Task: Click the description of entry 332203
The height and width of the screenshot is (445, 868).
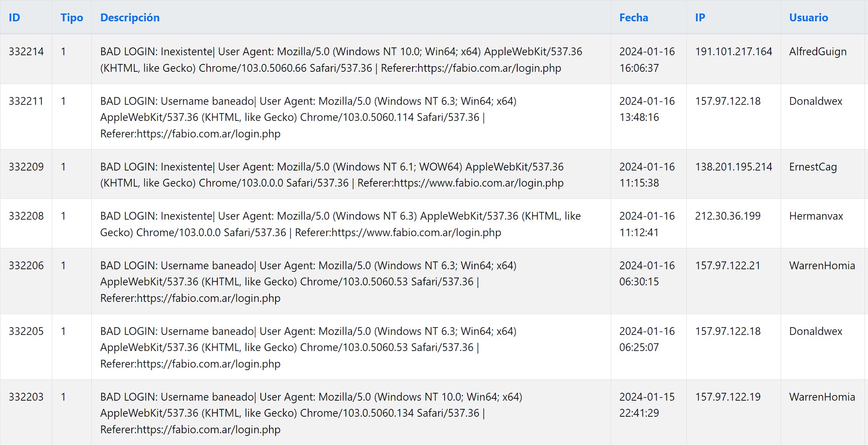Action: pos(311,413)
